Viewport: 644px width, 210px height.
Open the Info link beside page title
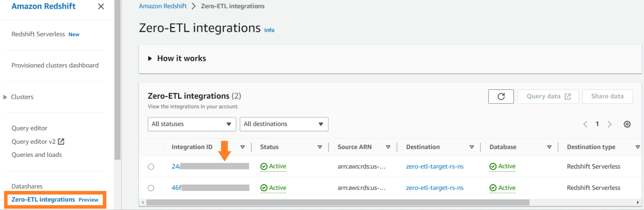tap(269, 30)
